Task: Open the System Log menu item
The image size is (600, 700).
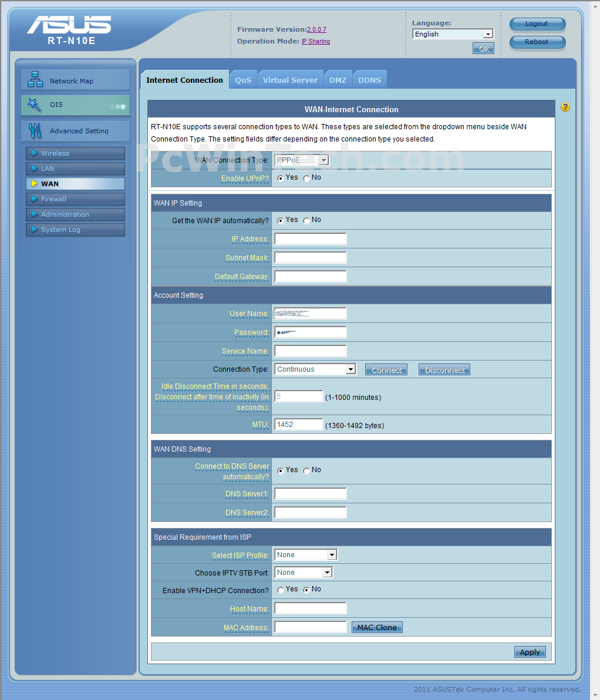Action: tap(76, 230)
